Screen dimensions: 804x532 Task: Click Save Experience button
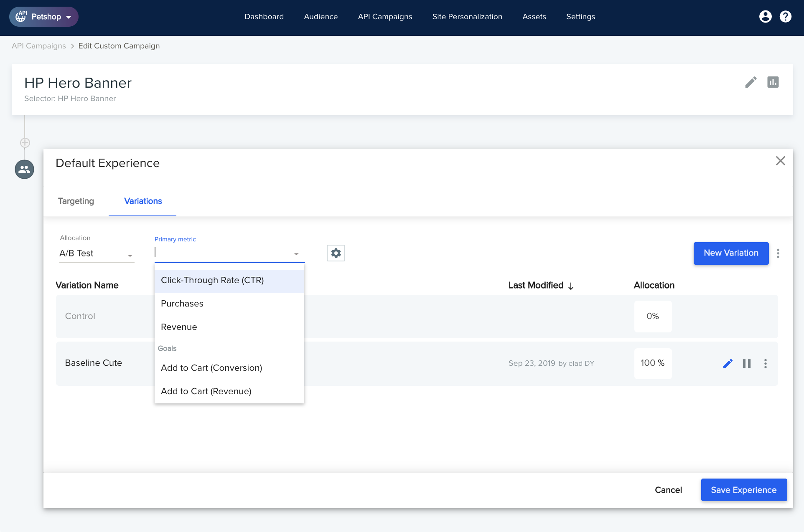[x=744, y=490]
